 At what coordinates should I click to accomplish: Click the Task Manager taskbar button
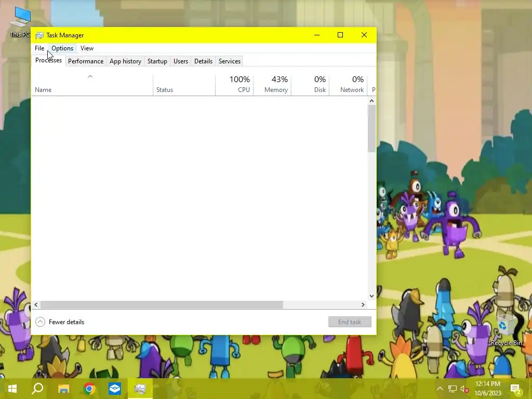tap(140, 389)
